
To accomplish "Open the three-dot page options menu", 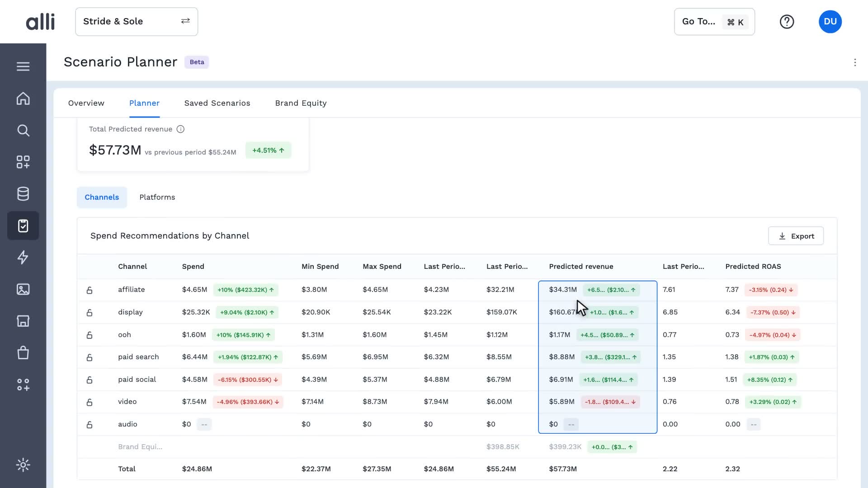I will (x=855, y=62).
